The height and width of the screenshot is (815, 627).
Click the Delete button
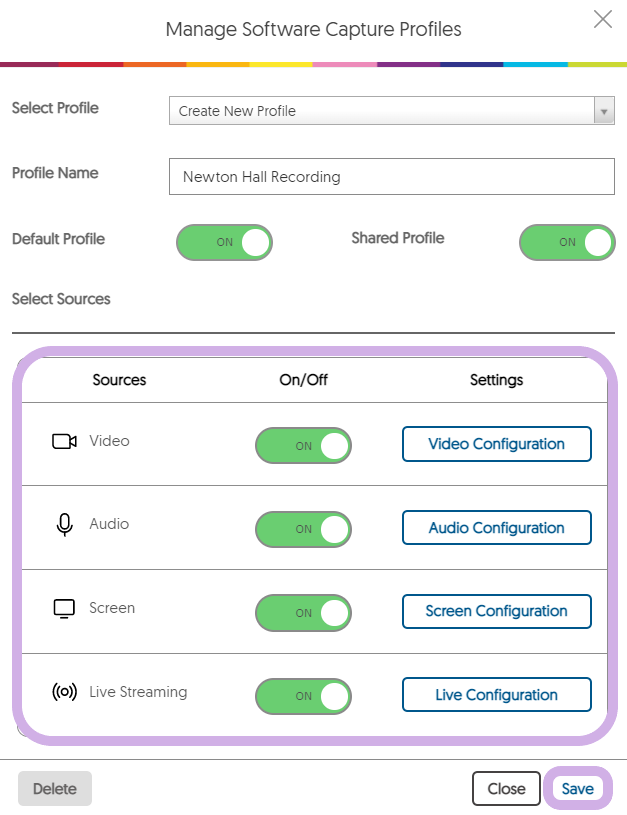(x=55, y=788)
